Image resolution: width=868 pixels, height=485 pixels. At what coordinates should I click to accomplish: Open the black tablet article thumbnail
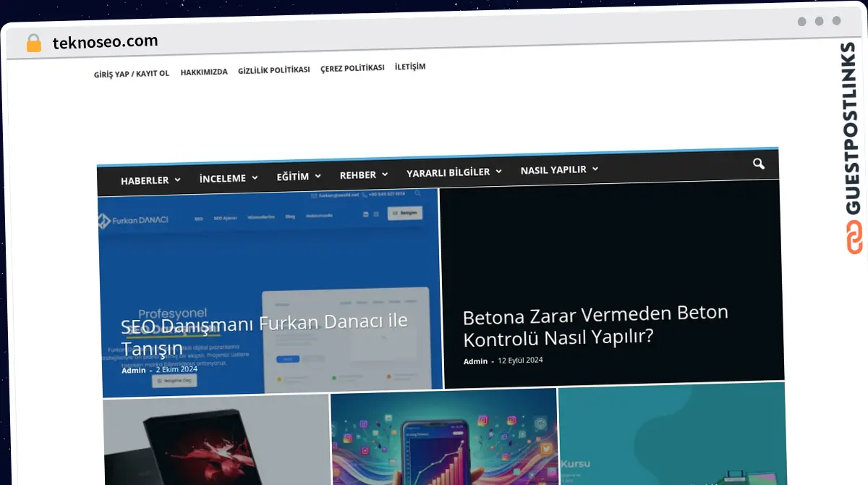(216, 439)
